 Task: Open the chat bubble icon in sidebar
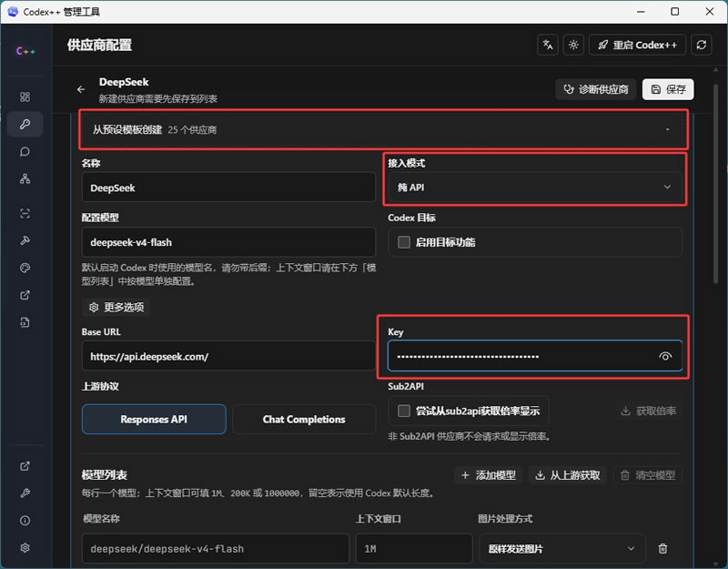[25, 152]
